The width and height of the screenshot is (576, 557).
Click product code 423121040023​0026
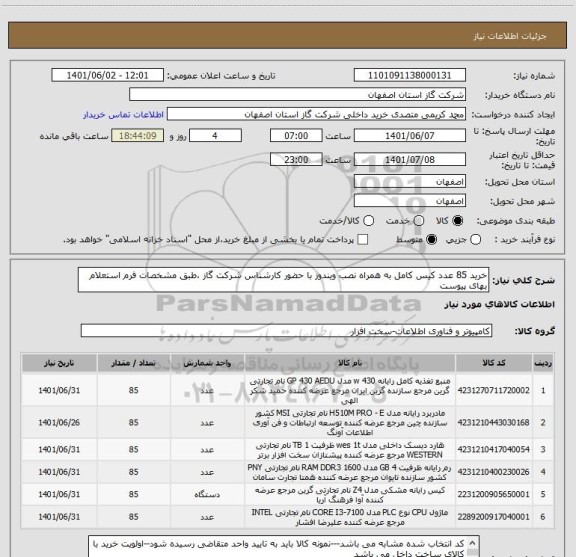494,472
